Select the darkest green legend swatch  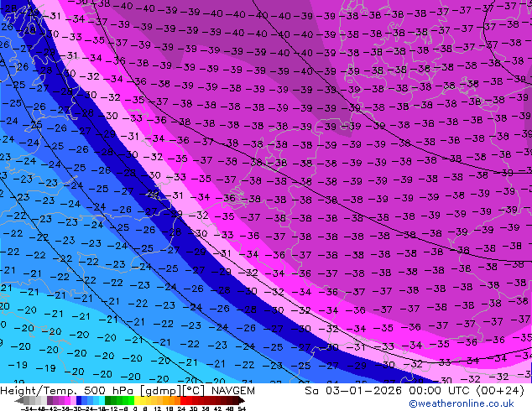pyautogui.click(x=108, y=401)
